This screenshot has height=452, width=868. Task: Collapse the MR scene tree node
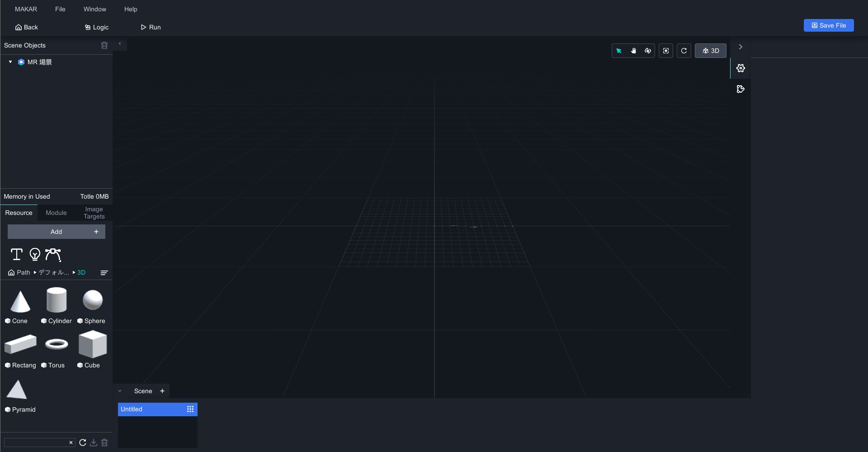pos(10,62)
